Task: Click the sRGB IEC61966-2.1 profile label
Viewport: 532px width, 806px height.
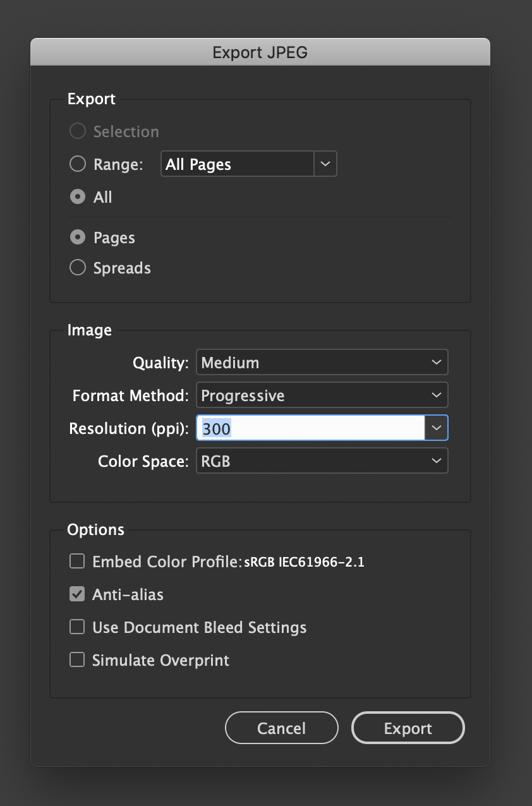Action: point(304,562)
